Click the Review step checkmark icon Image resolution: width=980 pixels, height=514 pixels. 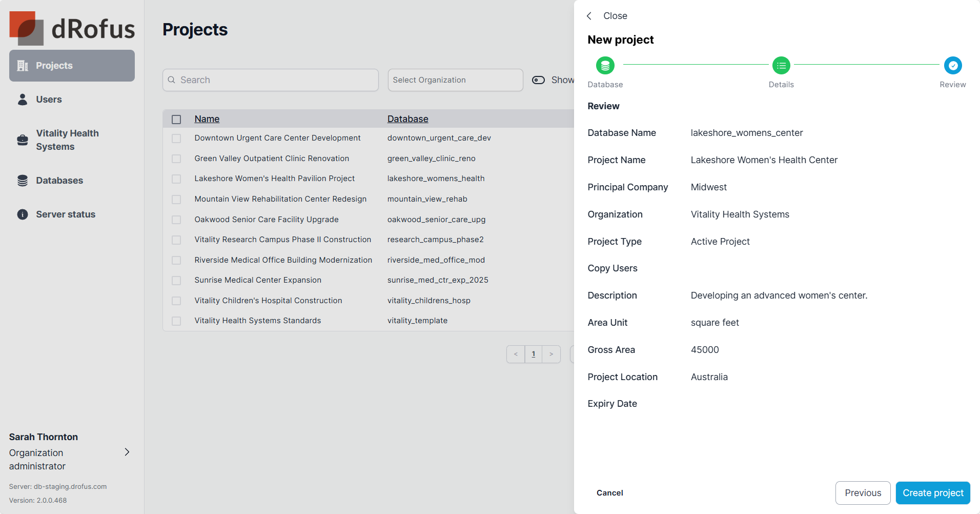952,66
